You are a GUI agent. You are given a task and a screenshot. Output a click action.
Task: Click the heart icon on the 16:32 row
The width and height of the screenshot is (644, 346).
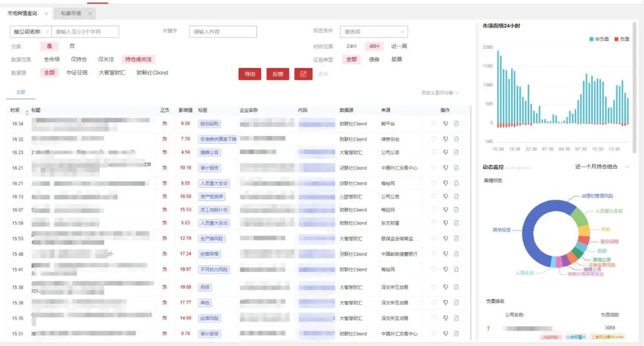[434, 138]
